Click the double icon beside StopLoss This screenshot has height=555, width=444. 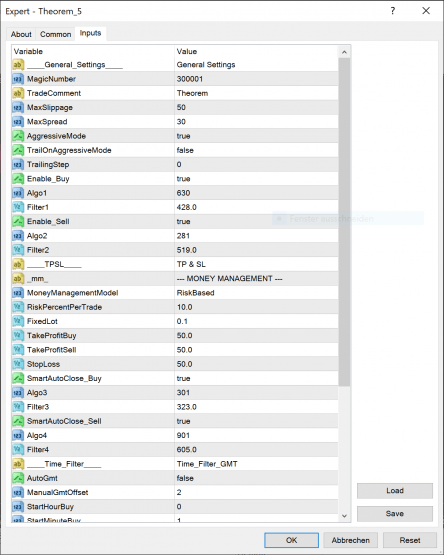click(x=18, y=364)
